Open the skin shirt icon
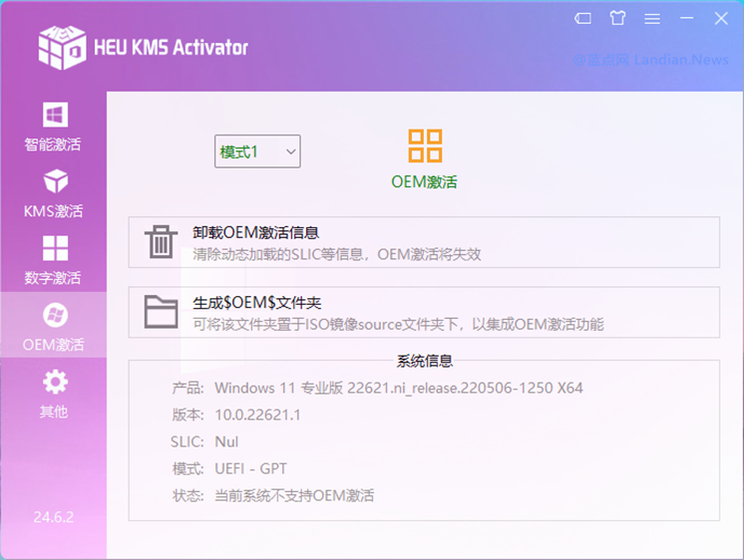This screenshot has width=744, height=560. click(x=617, y=18)
